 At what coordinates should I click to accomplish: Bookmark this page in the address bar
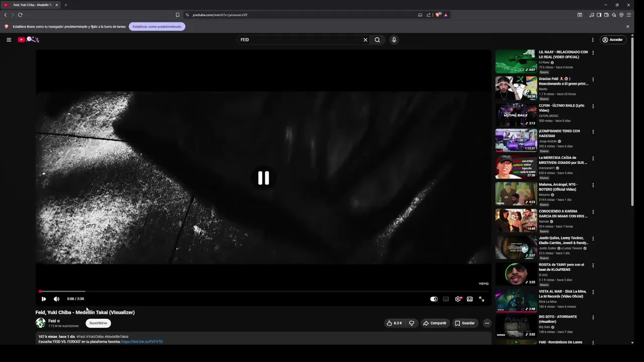178,15
